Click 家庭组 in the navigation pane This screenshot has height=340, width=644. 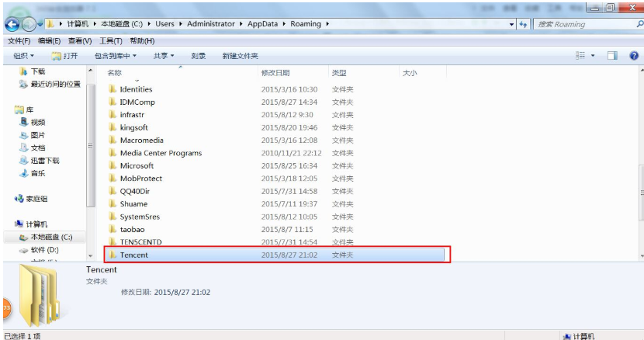click(38, 199)
